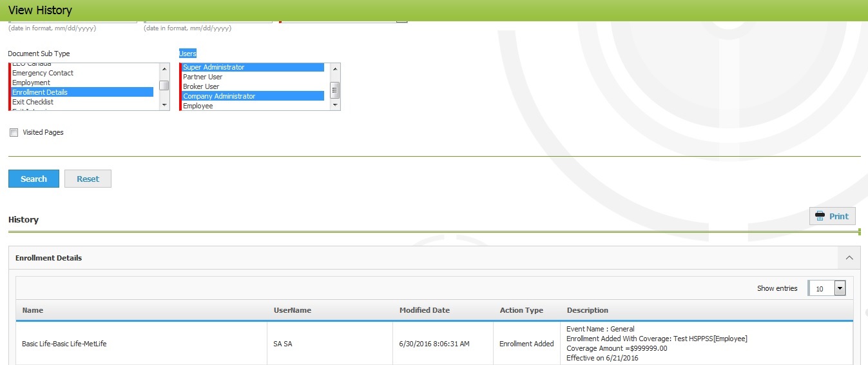Image resolution: width=868 pixels, height=365 pixels.
Task: Pick Broker User from Users list
Action: pos(201,86)
